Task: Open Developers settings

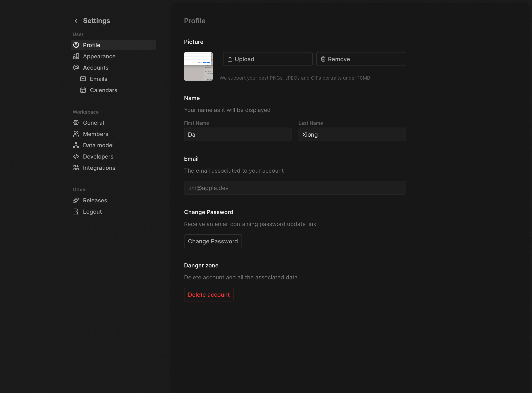Action: 113,157
